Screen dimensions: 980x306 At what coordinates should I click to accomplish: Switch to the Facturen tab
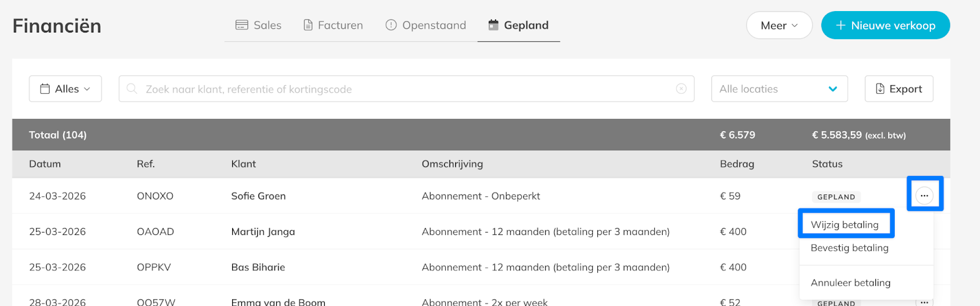point(333,25)
